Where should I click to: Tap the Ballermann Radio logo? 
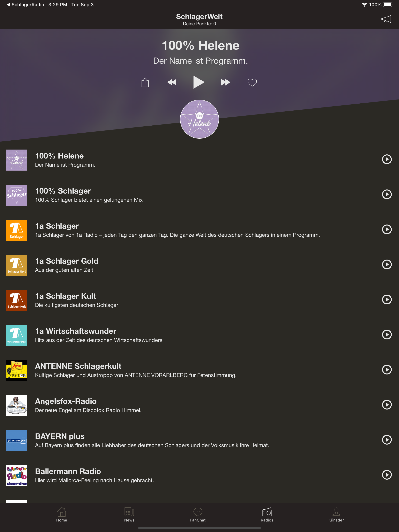click(17, 476)
